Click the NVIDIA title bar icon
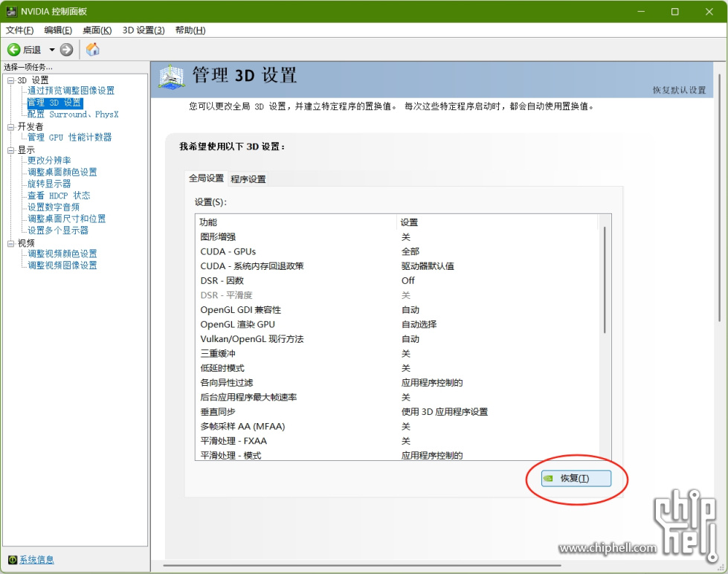This screenshot has width=728, height=574. [11, 11]
